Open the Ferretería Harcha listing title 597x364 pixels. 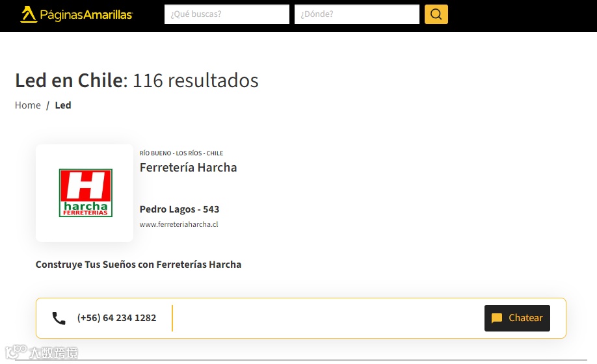point(188,167)
